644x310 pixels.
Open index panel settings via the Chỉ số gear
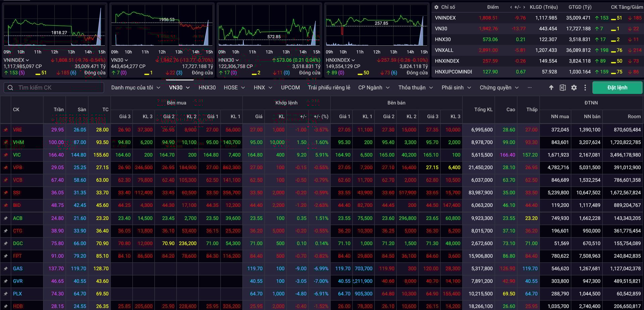(436, 7)
